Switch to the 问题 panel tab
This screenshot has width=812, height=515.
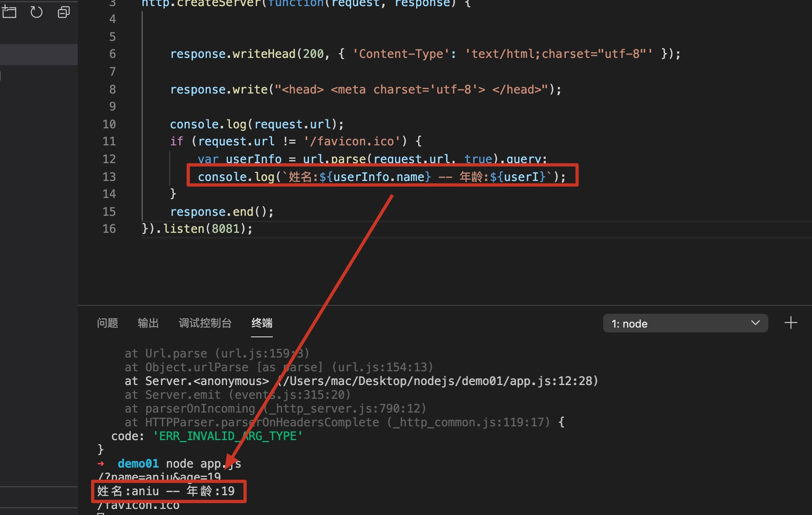pyautogui.click(x=108, y=323)
